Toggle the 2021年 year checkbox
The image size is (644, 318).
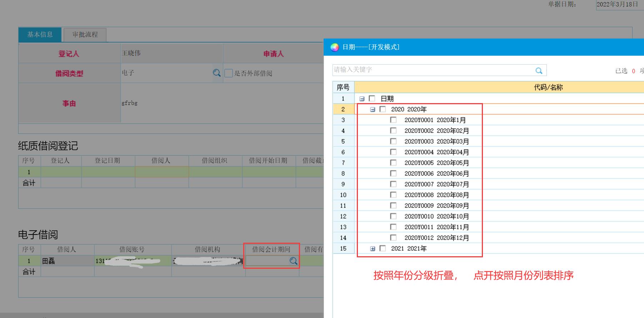click(383, 248)
